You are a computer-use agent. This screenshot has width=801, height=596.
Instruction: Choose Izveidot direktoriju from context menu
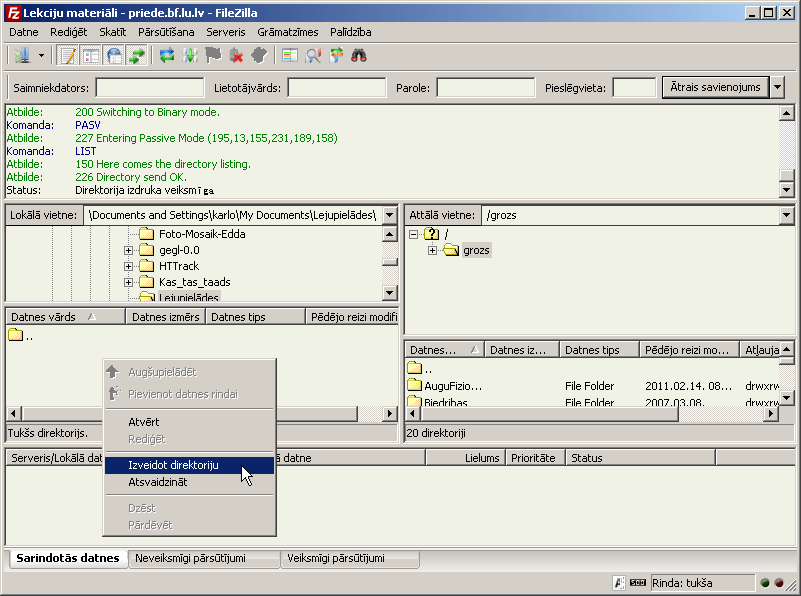point(190,465)
